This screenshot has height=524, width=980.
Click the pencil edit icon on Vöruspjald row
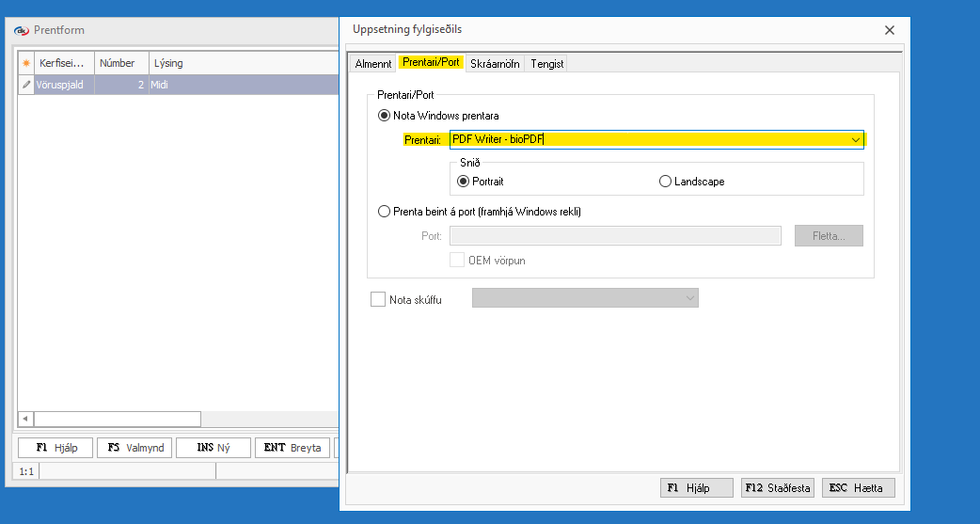click(26, 85)
